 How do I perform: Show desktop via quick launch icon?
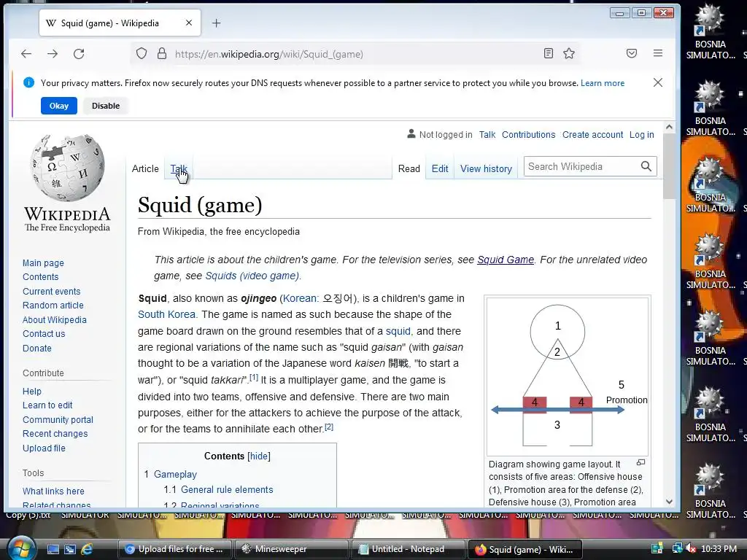[x=53, y=549]
